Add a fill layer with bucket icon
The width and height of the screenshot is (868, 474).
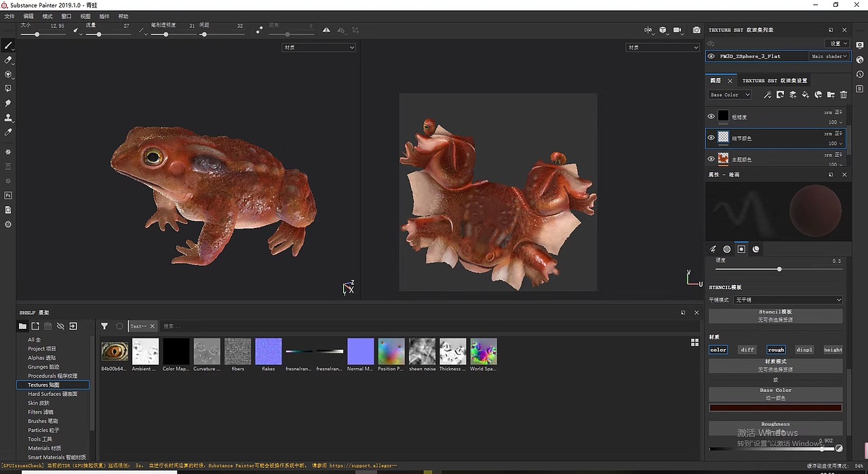[x=806, y=95]
